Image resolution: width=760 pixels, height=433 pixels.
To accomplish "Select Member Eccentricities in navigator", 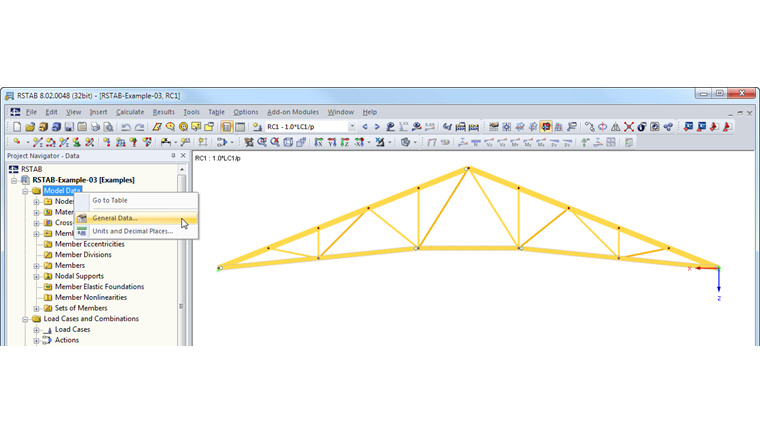I will (90, 244).
